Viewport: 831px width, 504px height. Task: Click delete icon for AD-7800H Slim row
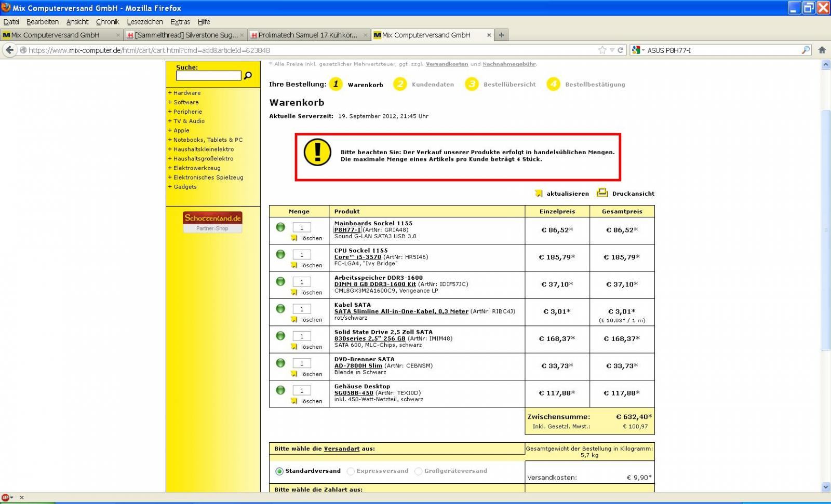tap(294, 374)
